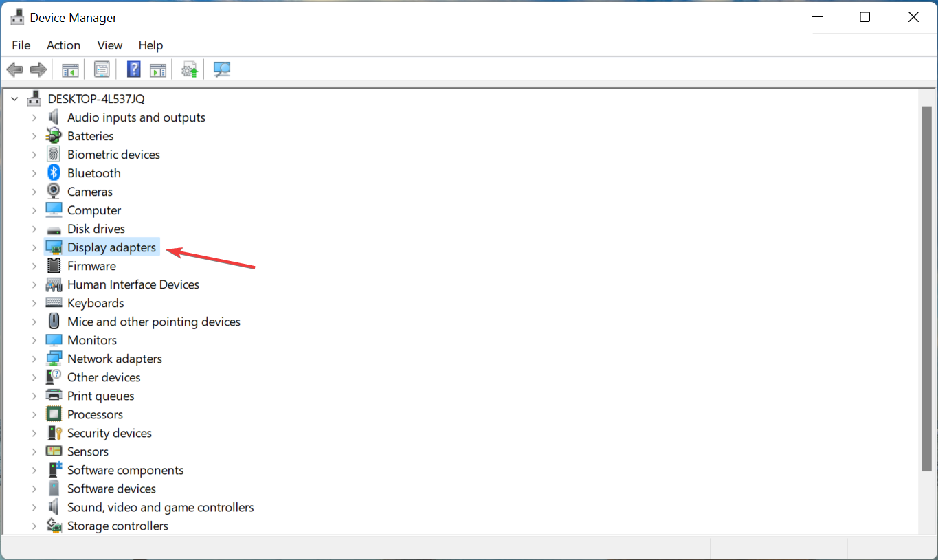Select the Other devices category
This screenshot has height=560, width=938.
[x=104, y=377]
